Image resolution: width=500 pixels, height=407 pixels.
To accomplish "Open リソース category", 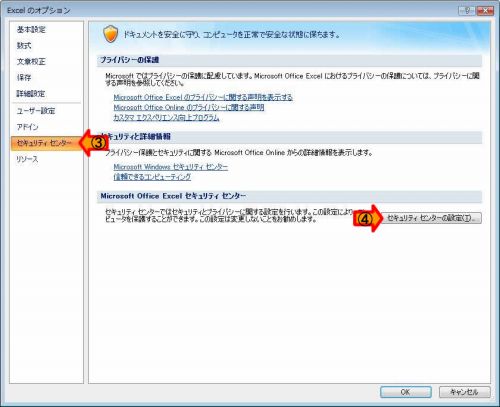I will (27, 159).
